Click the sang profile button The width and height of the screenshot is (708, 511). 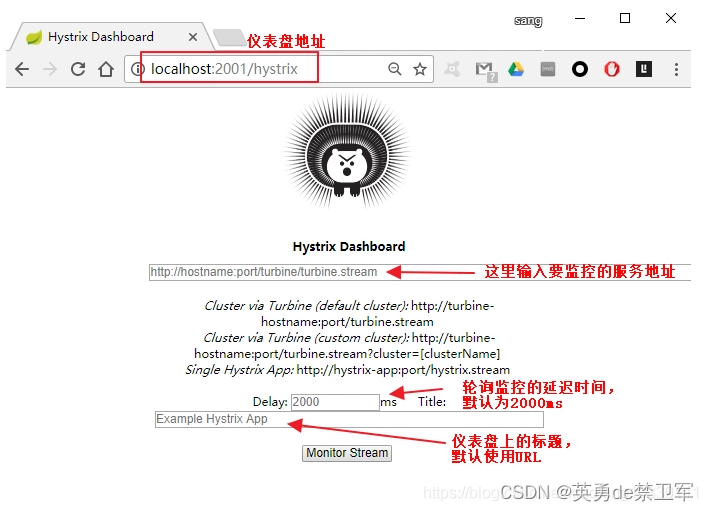[528, 21]
